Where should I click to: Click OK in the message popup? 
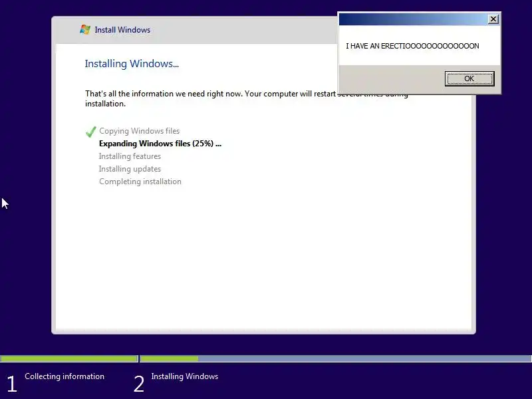(x=469, y=78)
